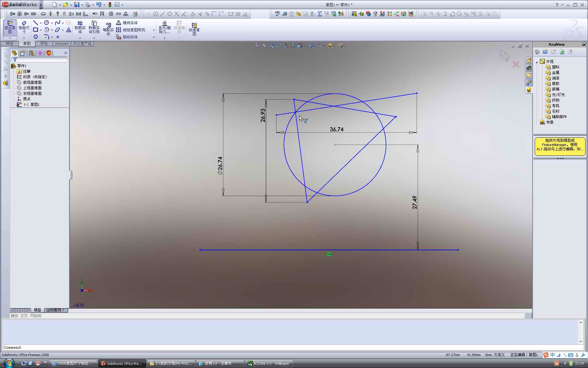
Task: Select 草图1 in the feature tree
Action: [35, 105]
